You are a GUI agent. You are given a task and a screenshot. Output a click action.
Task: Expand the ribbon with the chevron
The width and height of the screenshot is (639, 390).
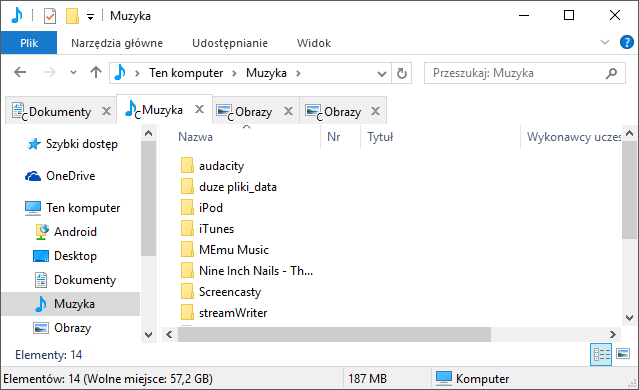pyautogui.click(x=605, y=42)
